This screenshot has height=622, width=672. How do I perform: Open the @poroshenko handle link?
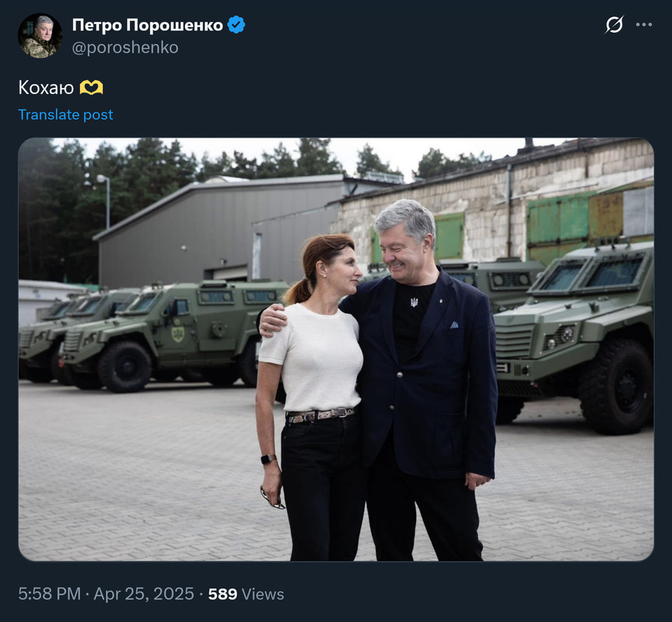(x=125, y=47)
